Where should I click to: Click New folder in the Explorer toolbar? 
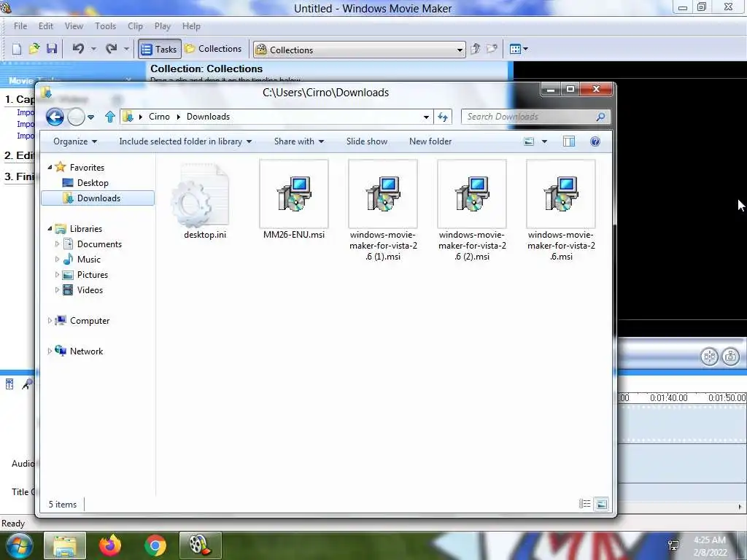430,141
